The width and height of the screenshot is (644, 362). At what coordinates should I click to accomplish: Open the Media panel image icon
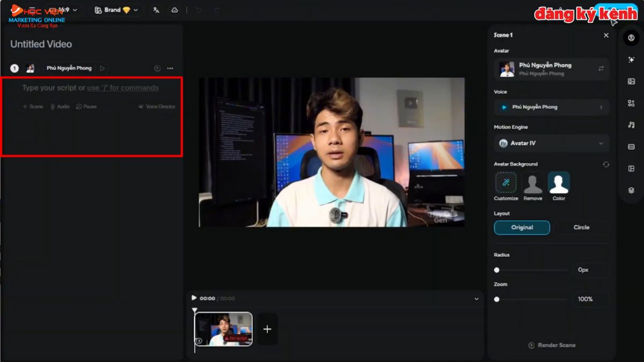631,82
